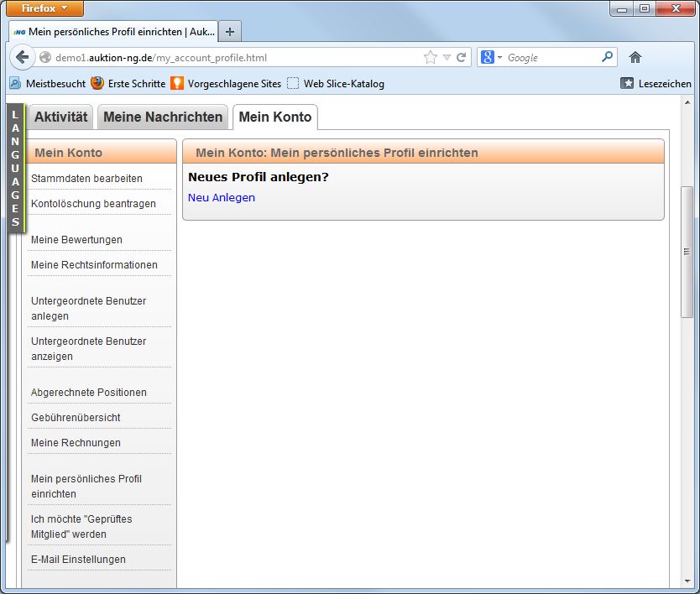700x594 pixels.
Task: Click the search magnifier icon
Action: point(607,57)
